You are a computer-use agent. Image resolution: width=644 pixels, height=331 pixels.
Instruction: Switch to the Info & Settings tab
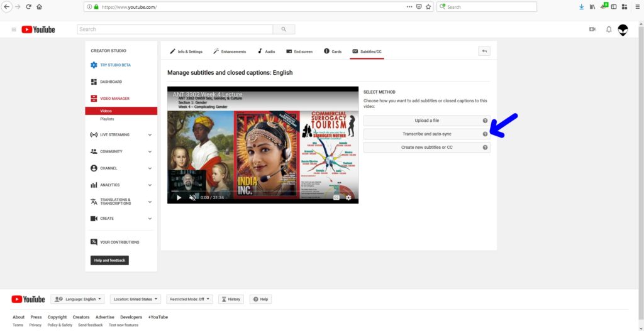tap(186, 52)
